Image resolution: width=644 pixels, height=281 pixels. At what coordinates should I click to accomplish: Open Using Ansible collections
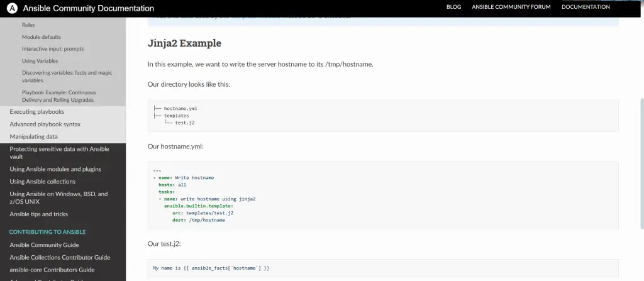pyautogui.click(x=43, y=182)
